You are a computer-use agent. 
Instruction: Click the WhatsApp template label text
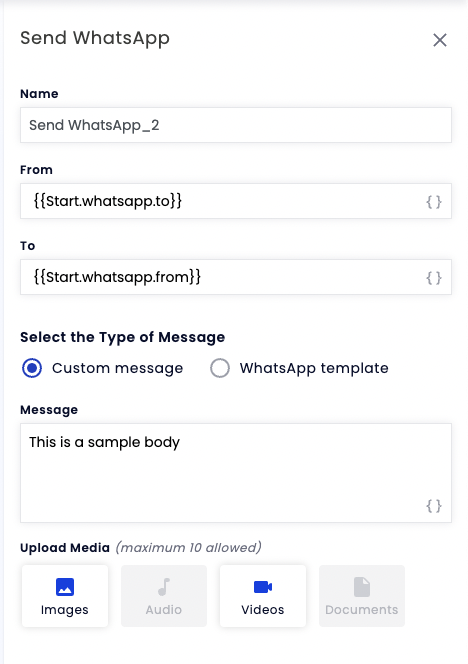pos(314,368)
